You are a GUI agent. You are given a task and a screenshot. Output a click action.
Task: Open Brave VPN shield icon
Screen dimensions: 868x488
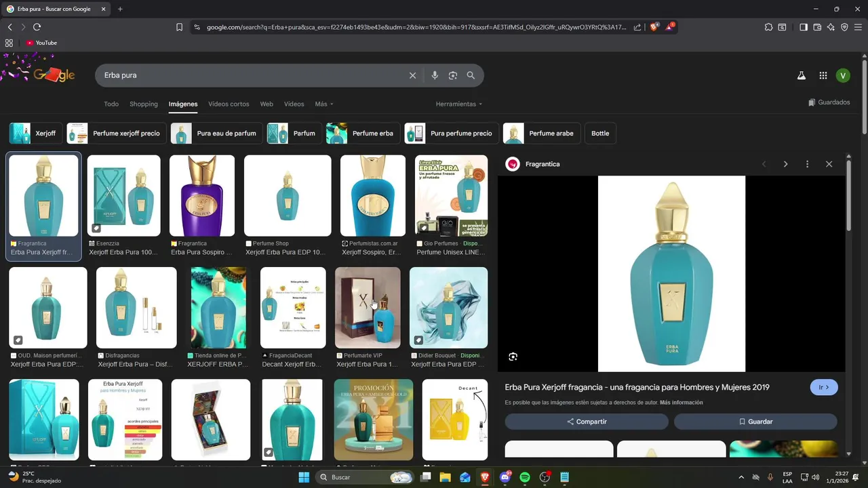click(844, 27)
